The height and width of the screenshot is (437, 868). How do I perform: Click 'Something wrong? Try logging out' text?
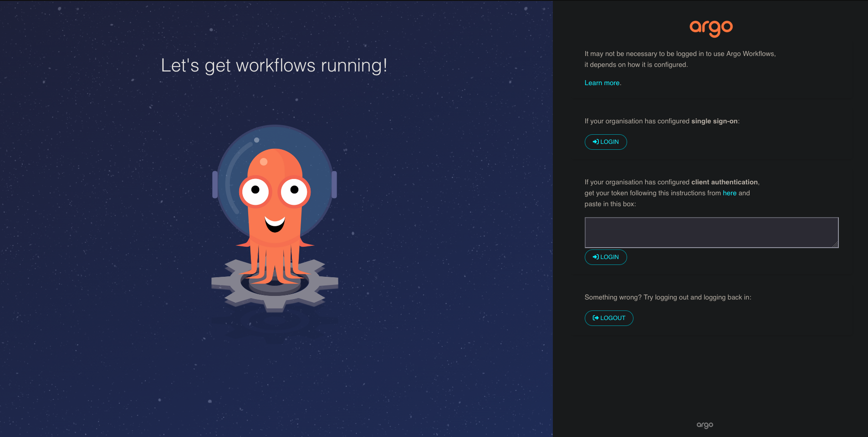(668, 297)
